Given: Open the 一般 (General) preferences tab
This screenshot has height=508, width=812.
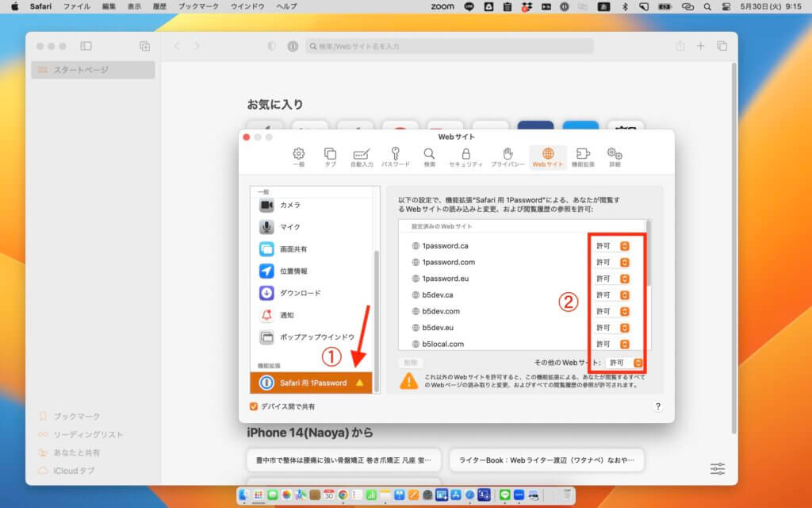Looking at the screenshot, I should point(299,157).
